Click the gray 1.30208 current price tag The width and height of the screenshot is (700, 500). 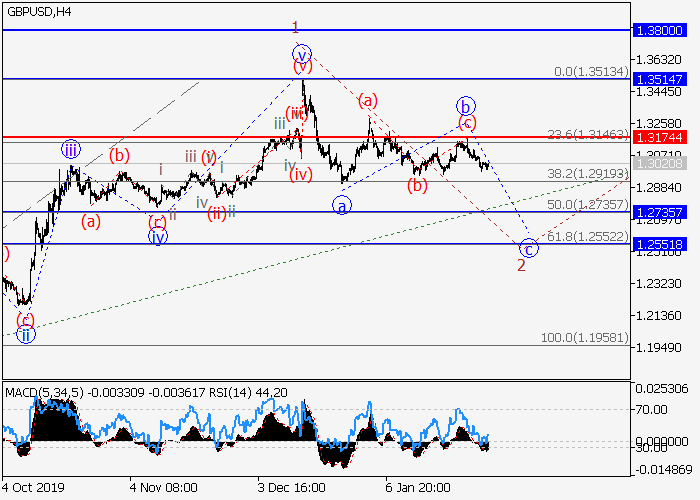coord(660,163)
